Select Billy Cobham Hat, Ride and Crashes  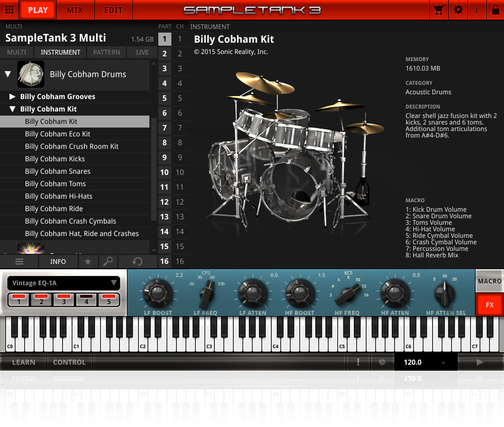coord(75,234)
